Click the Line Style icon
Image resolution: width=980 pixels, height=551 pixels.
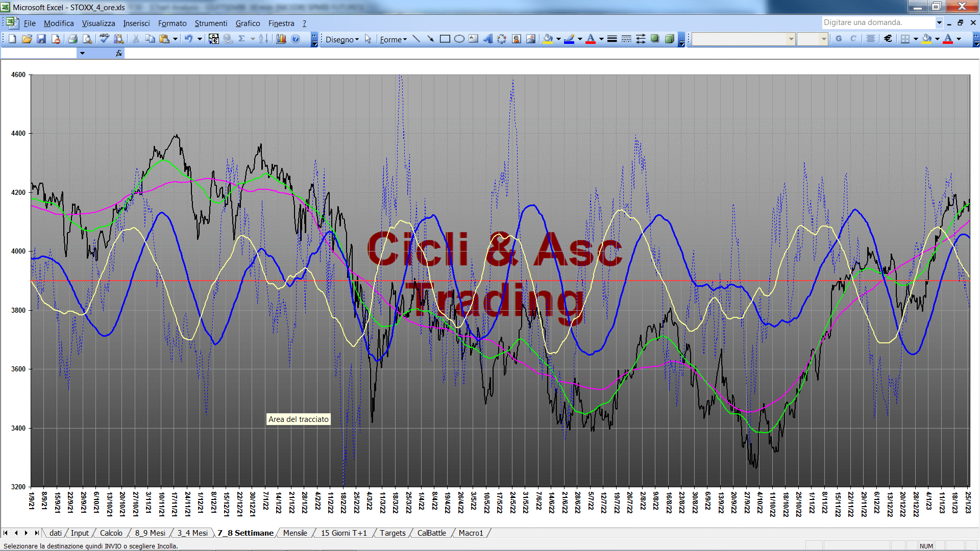(612, 39)
